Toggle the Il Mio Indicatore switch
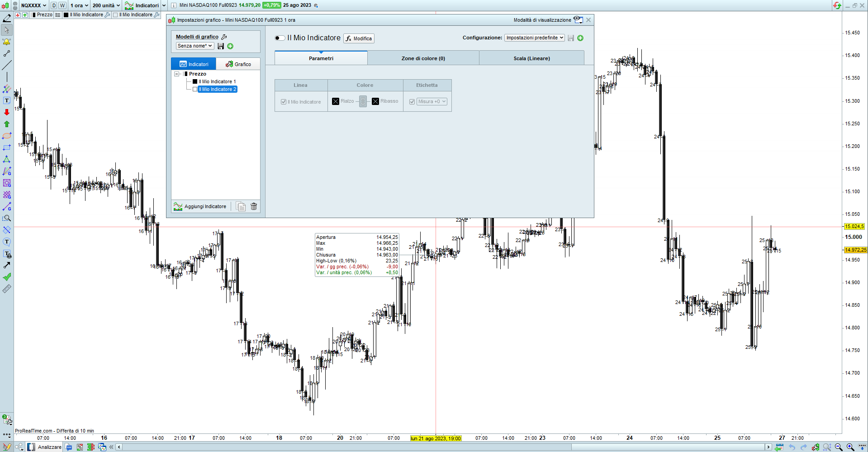This screenshot has height=452, width=868. 280,38
